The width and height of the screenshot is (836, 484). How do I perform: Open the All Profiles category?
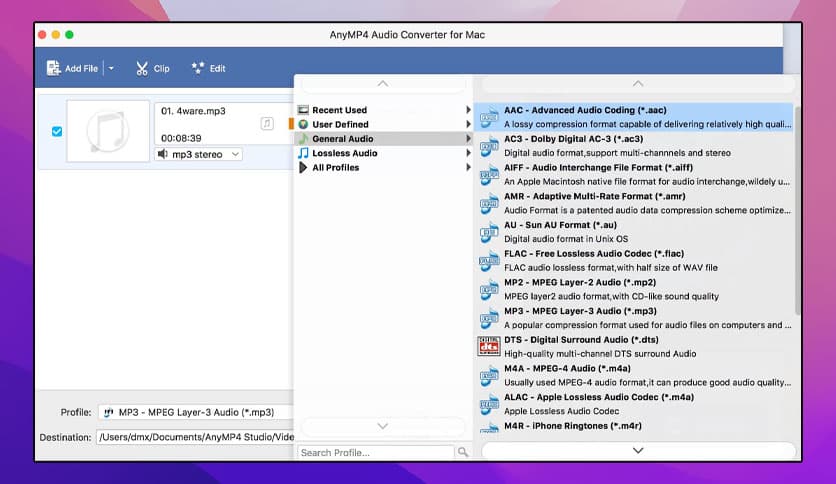pos(383,167)
